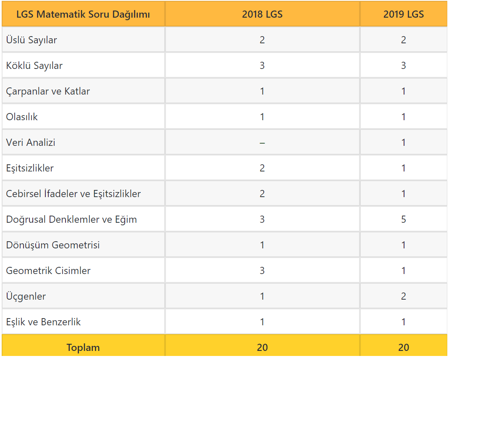Viewport: 504px width, 448px height.
Task: Click the 'Köklü Sayılar' row label
Action: [x=34, y=66]
